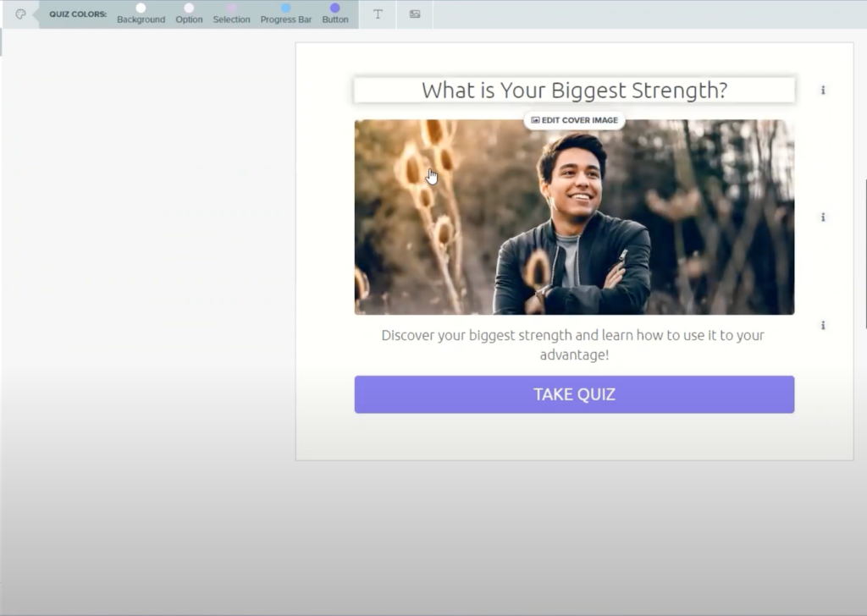867x616 pixels.
Task: Click the cover photo of the smiling man
Action: 575,217
